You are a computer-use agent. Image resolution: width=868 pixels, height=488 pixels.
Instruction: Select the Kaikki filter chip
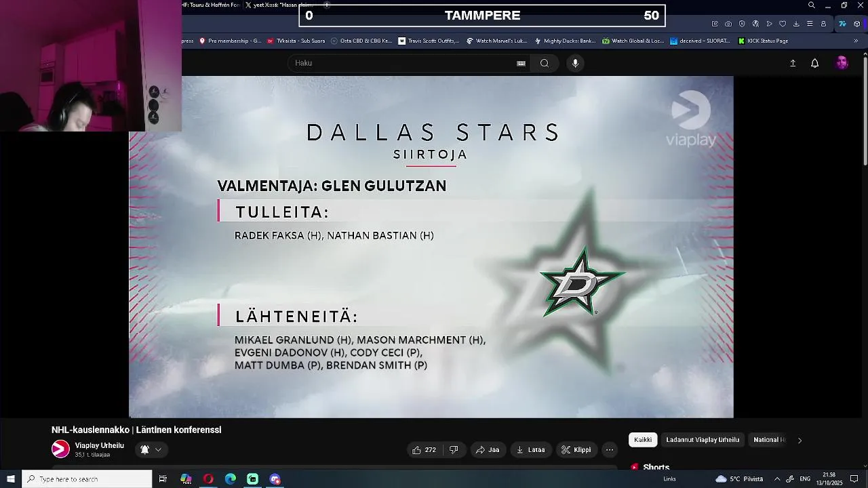(x=643, y=440)
